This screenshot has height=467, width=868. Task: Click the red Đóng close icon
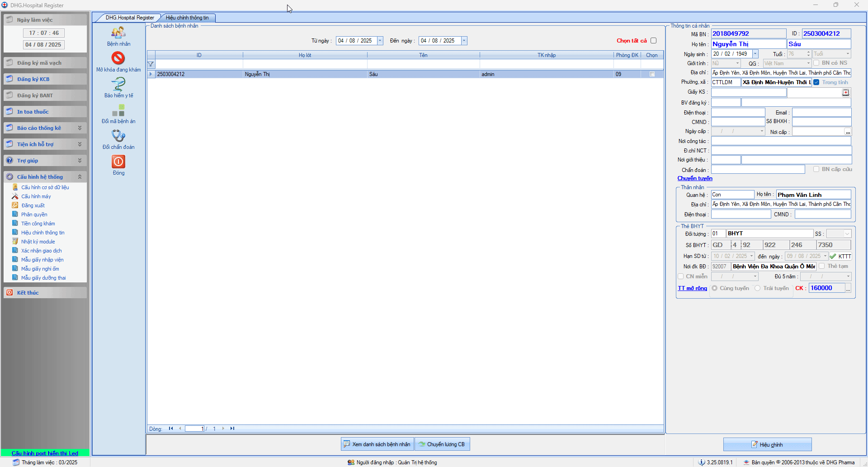pos(118,162)
